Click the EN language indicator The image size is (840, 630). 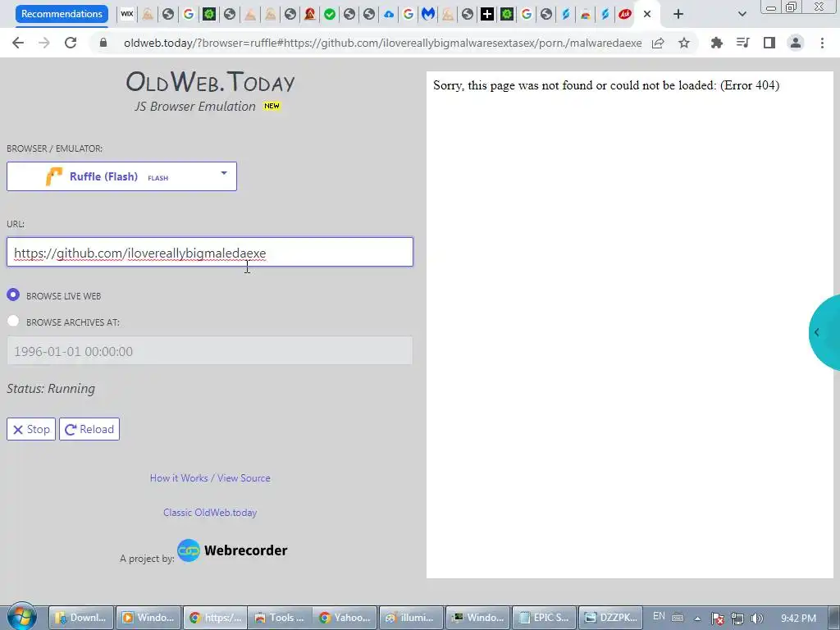[x=659, y=616]
